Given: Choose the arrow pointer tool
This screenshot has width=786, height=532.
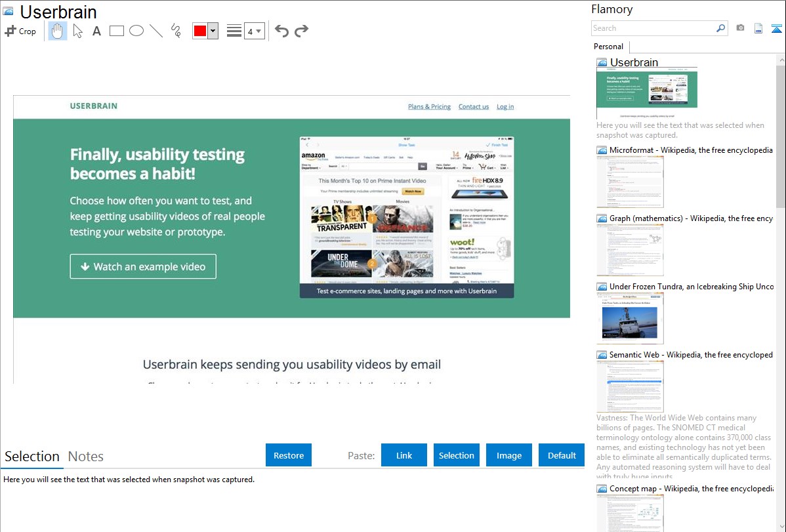Looking at the screenshot, I should tap(77, 31).
